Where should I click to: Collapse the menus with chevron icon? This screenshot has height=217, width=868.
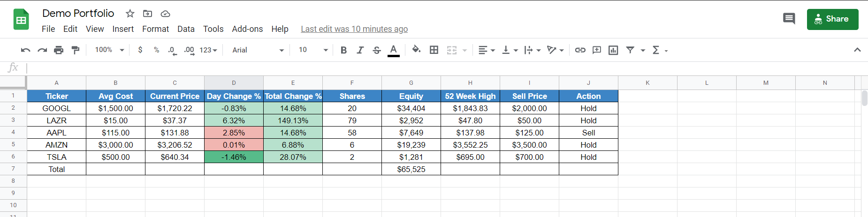click(857, 50)
